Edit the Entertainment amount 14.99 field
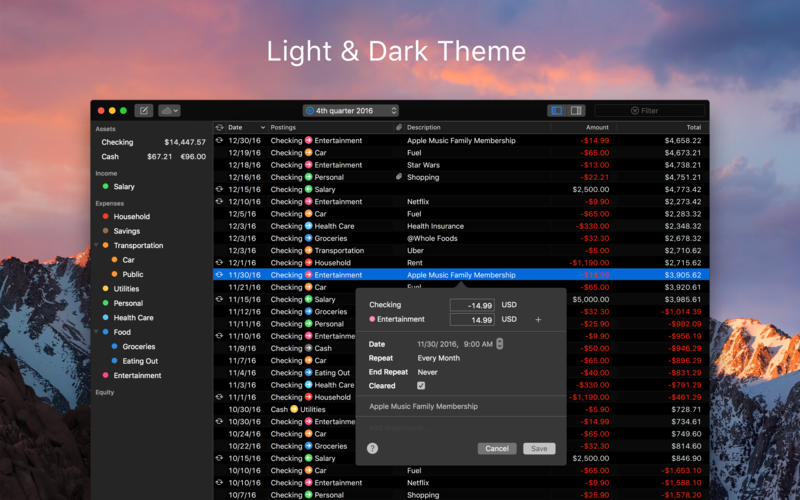The height and width of the screenshot is (500, 800). point(472,320)
